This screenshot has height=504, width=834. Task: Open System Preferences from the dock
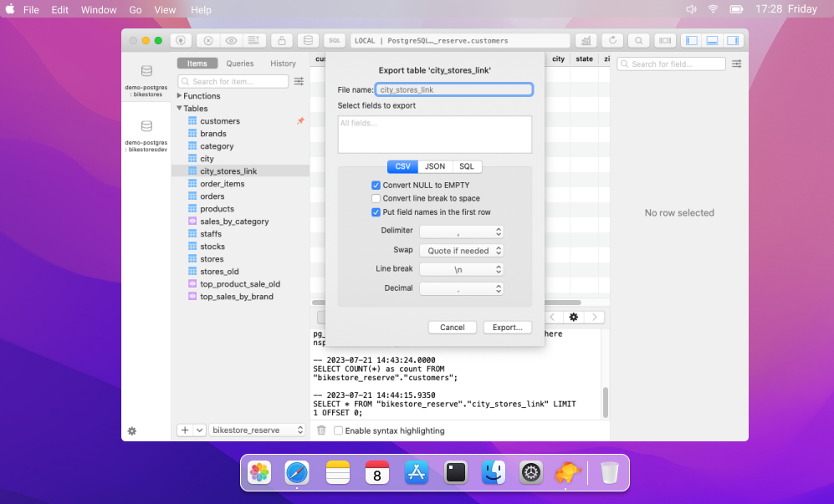click(531, 472)
